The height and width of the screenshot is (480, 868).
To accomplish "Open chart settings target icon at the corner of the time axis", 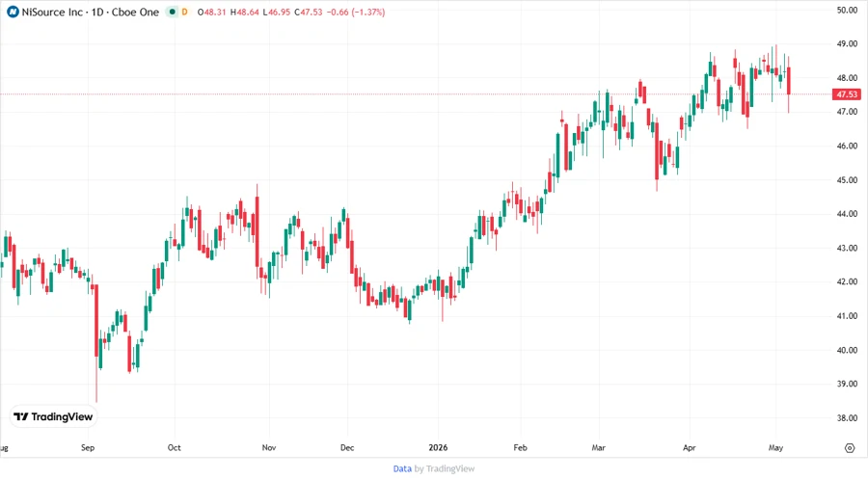I will pyautogui.click(x=850, y=448).
